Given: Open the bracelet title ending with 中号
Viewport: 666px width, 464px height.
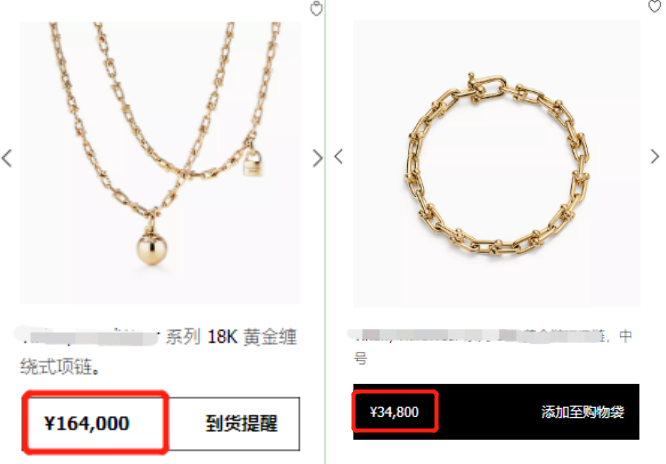Looking at the screenshot, I should pos(493,346).
